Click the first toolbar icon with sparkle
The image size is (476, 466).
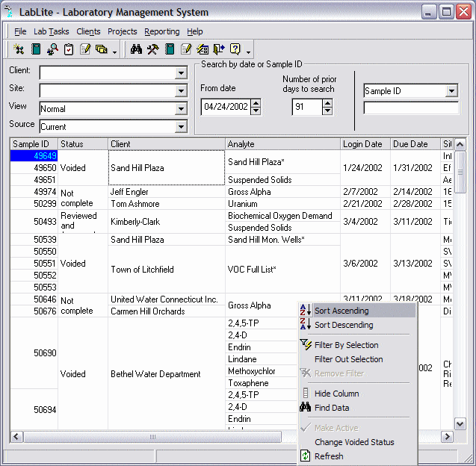19,49
